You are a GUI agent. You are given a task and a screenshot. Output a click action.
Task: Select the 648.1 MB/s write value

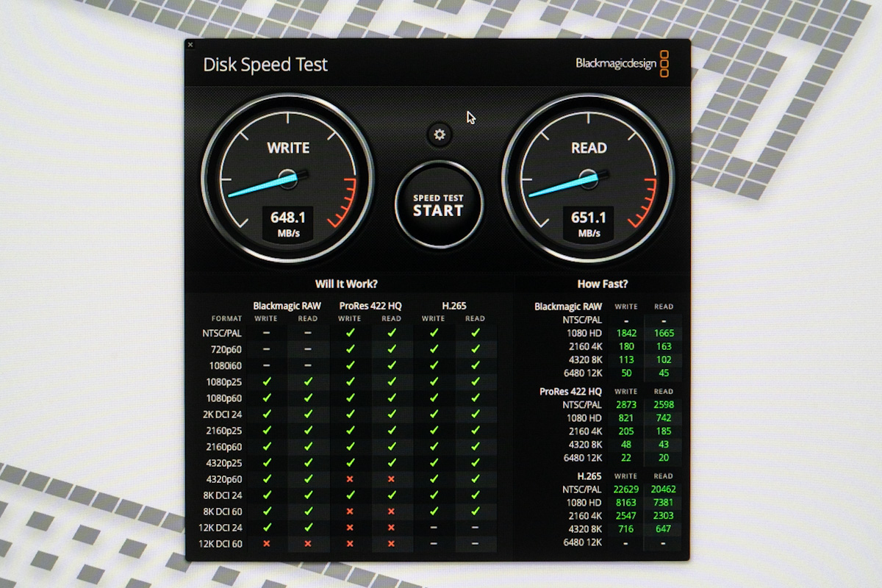click(287, 223)
